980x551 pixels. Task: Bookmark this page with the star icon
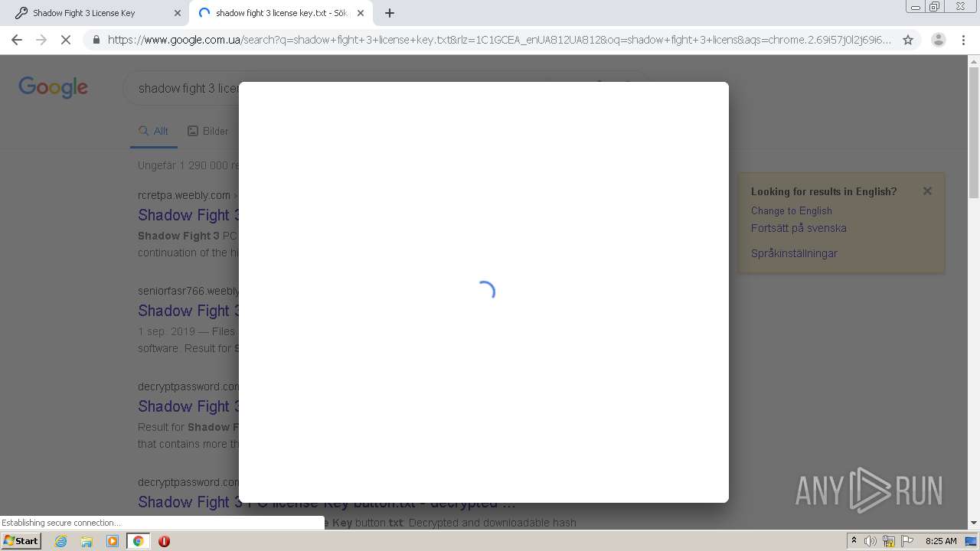(x=908, y=40)
